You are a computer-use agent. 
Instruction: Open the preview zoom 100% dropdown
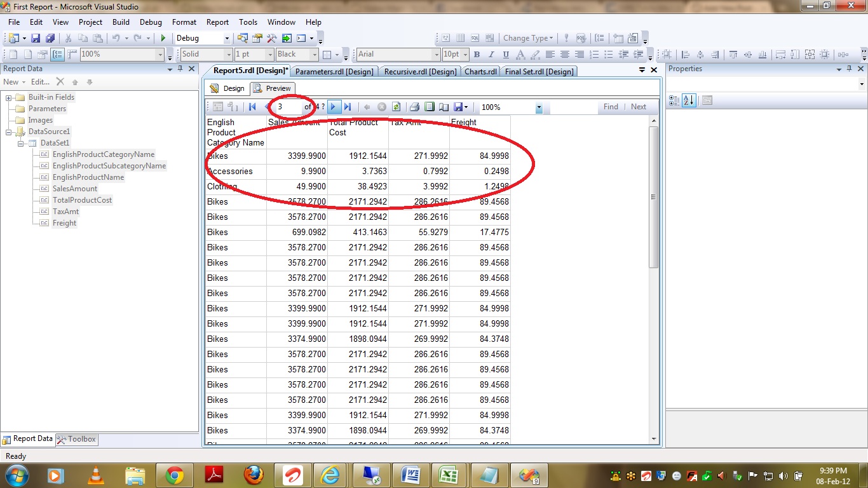[539, 108]
